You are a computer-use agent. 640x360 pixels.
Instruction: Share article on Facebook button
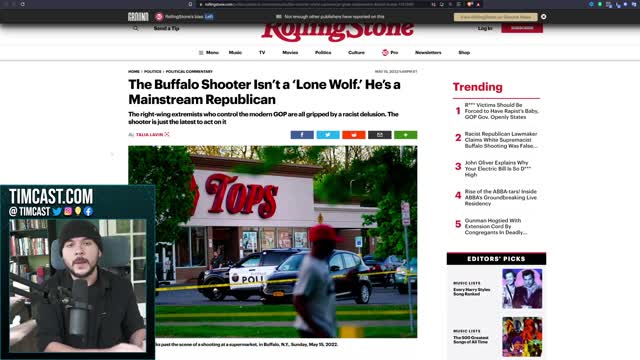tap(302, 135)
